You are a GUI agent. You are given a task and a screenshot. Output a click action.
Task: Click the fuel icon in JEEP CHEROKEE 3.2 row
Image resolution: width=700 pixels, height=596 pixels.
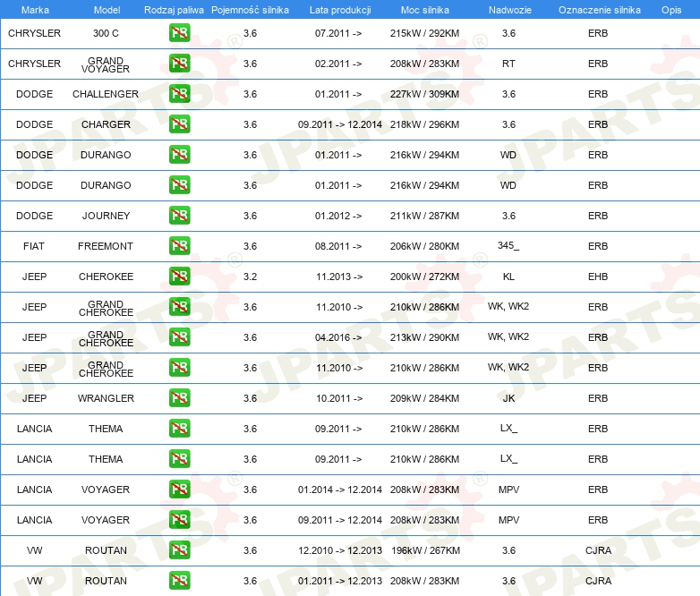click(179, 277)
